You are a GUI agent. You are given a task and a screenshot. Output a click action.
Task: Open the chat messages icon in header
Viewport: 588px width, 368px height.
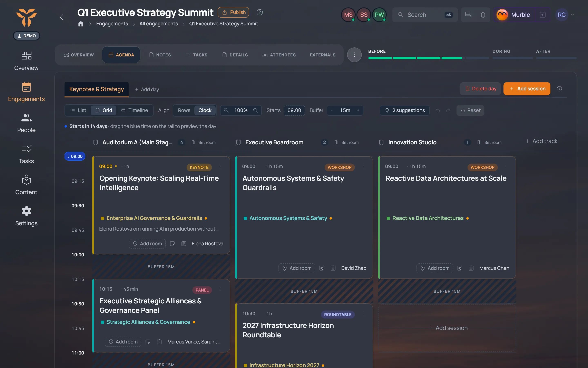pyautogui.click(x=468, y=15)
